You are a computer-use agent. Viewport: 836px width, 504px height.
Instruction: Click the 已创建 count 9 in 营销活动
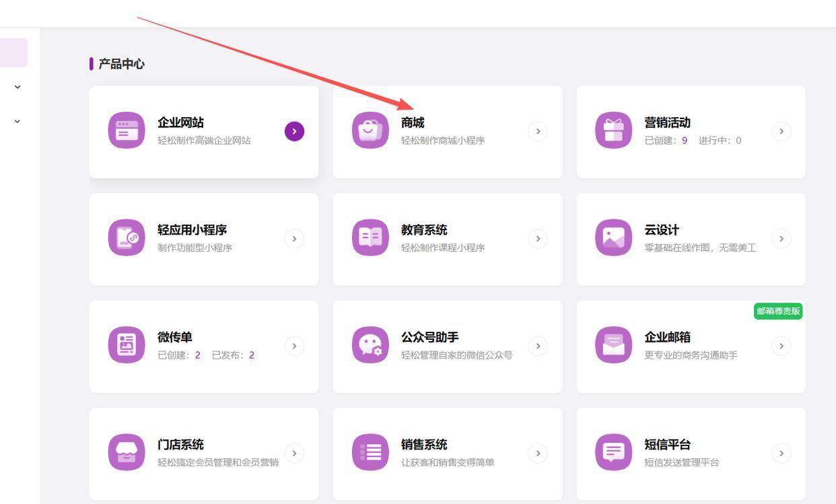point(685,141)
